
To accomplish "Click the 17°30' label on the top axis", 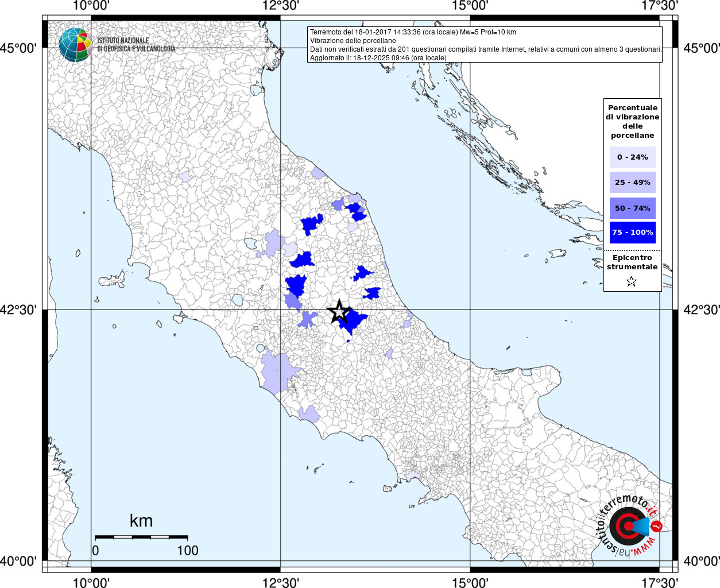I will tap(660, 6).
